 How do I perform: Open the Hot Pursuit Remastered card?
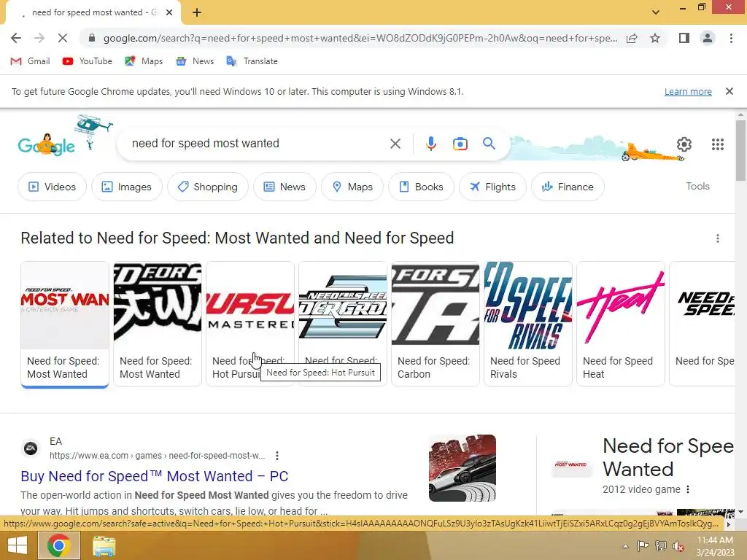(250, 324)
